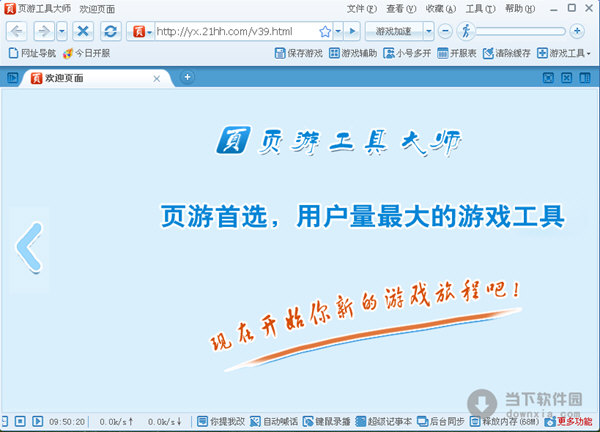This screenshot has width=600, height=432.
Task: Click 清除缓存 toolbar item
Action: [507, 53]
